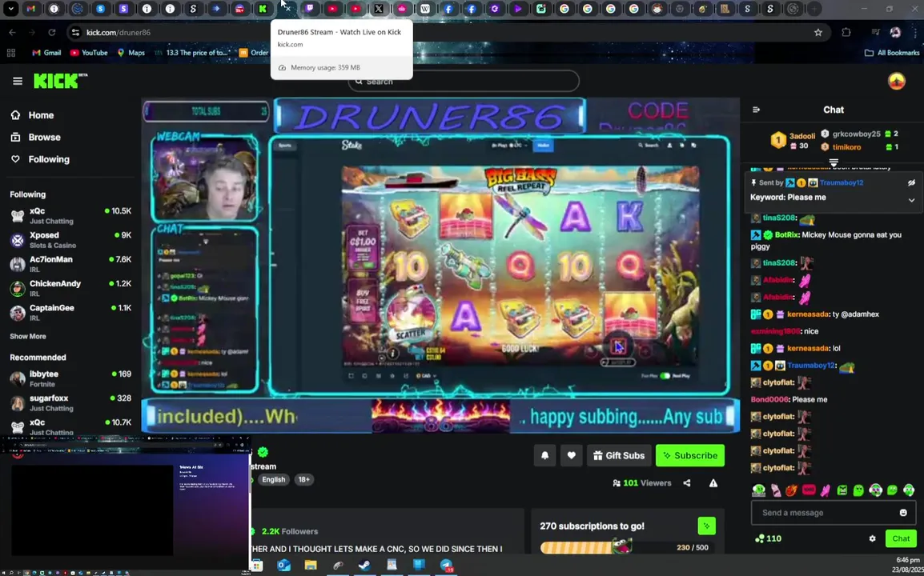
Task: Bookmark this page with star icon
Action: pos(818,32)
